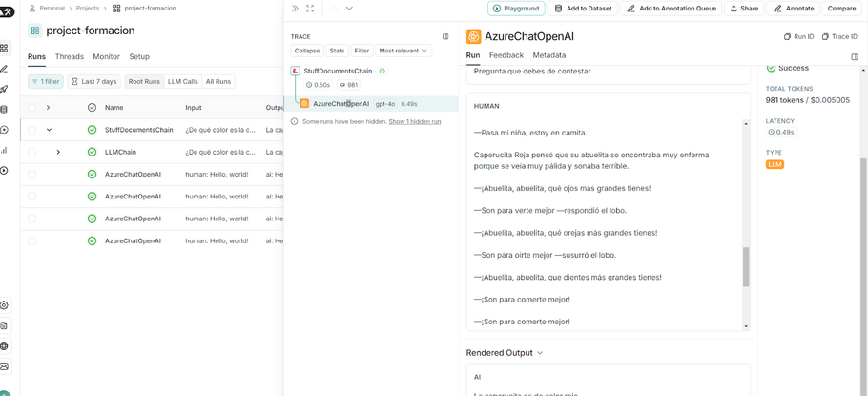Click the info icon beside hidden runs message

tap(295, 121)
